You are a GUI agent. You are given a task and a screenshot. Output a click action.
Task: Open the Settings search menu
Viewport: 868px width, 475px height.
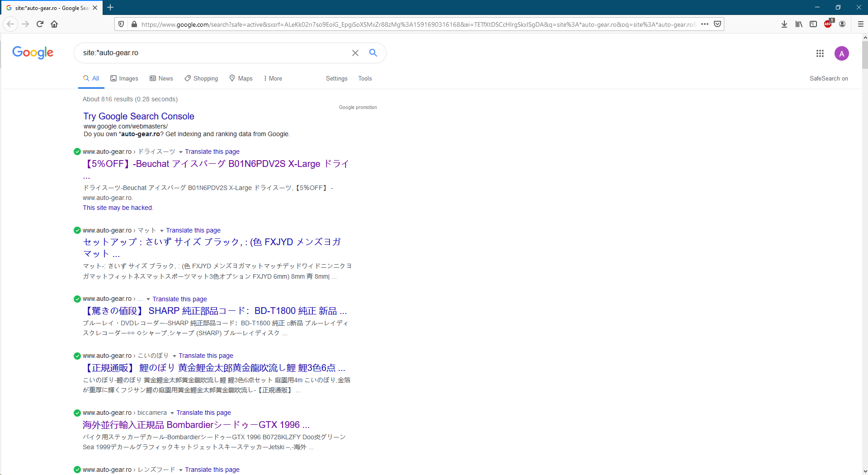point(337,78)
